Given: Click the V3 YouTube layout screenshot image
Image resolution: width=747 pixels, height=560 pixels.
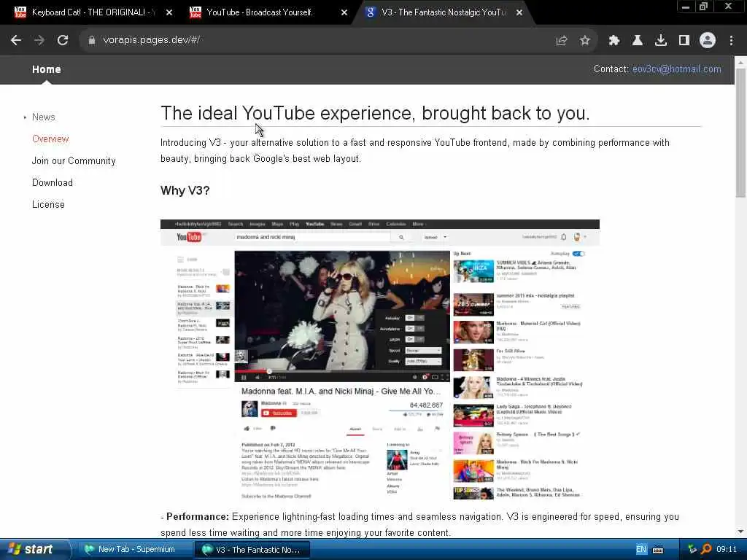Looking at the screenshot, I should 379,360.
